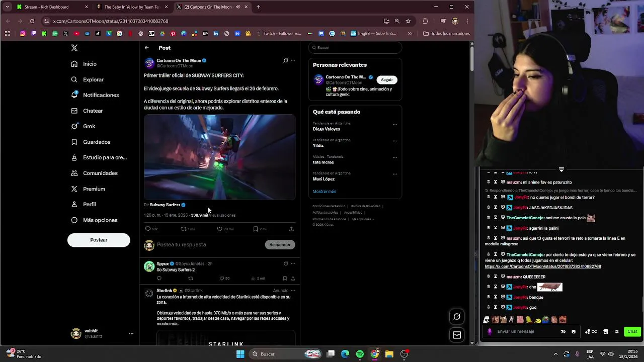Image resolution: width=644 pixels, height=362 pixels.
Task: Open Explorar in the X sidebar
Action: point(88,79)
